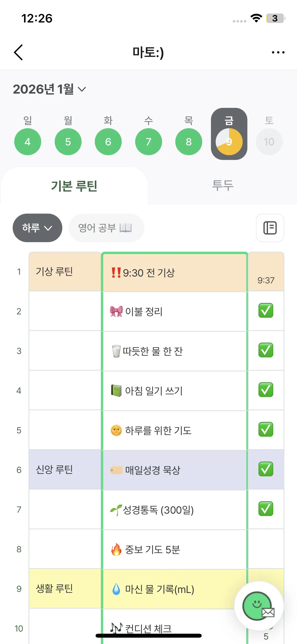Select Thursday the 8th in week calendar
The height and width of the screenshot is (644, 297).
point(188,142)
